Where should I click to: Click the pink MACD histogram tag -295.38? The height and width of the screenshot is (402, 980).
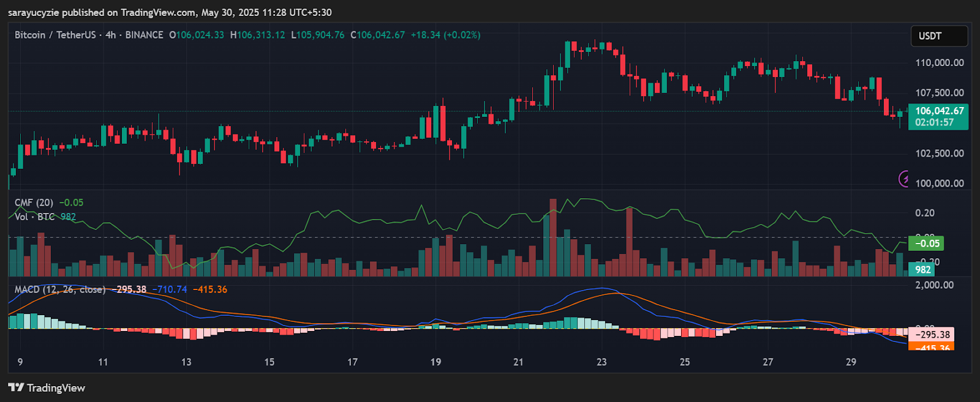point(932,335)
